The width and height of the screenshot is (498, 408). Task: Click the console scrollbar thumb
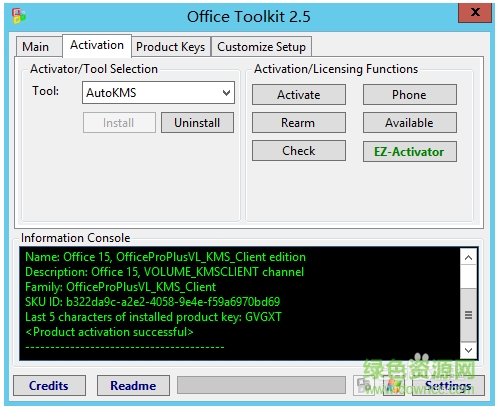[468, 315]
